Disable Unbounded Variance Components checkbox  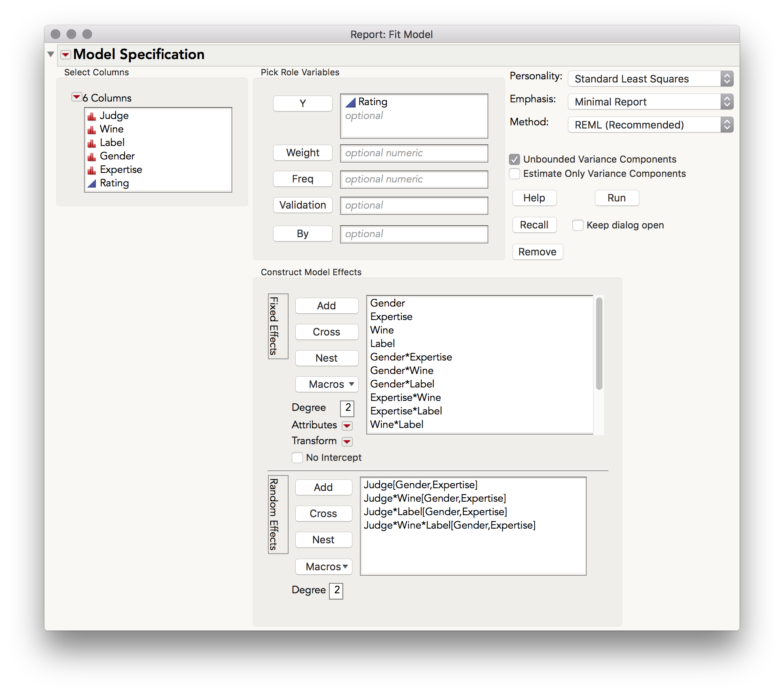point(514,159)
